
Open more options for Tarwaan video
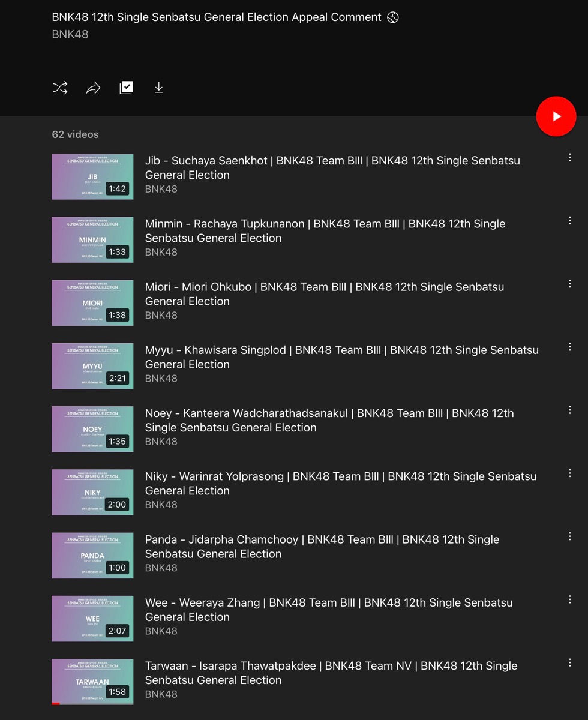point(570,662)
